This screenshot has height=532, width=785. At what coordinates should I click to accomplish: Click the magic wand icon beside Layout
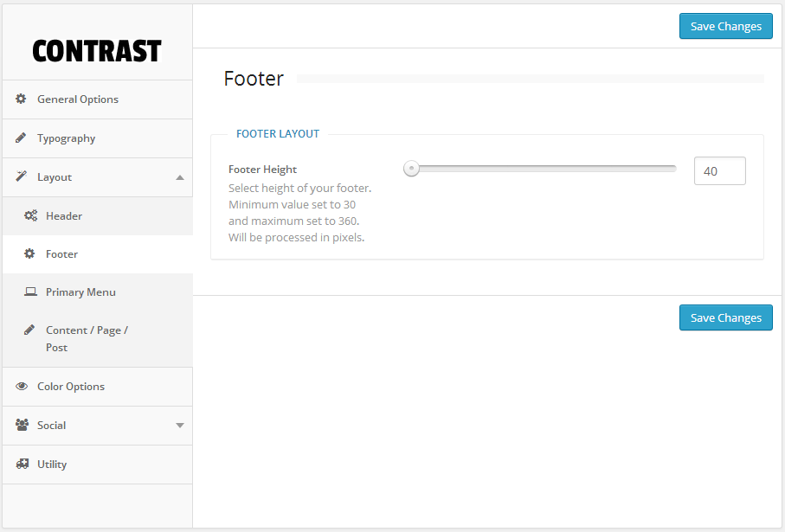point(21,176)
